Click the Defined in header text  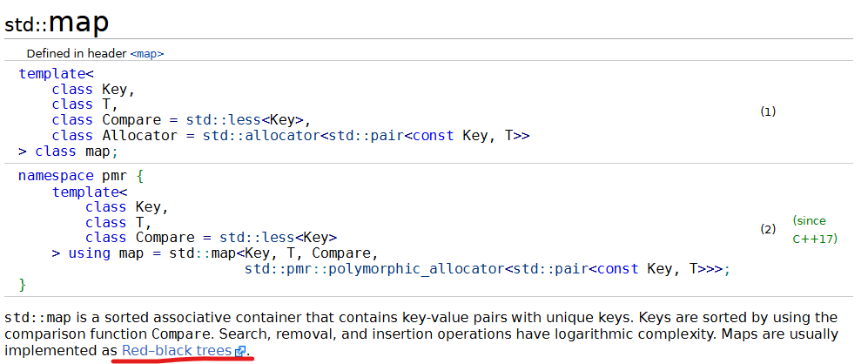(77, 54)
